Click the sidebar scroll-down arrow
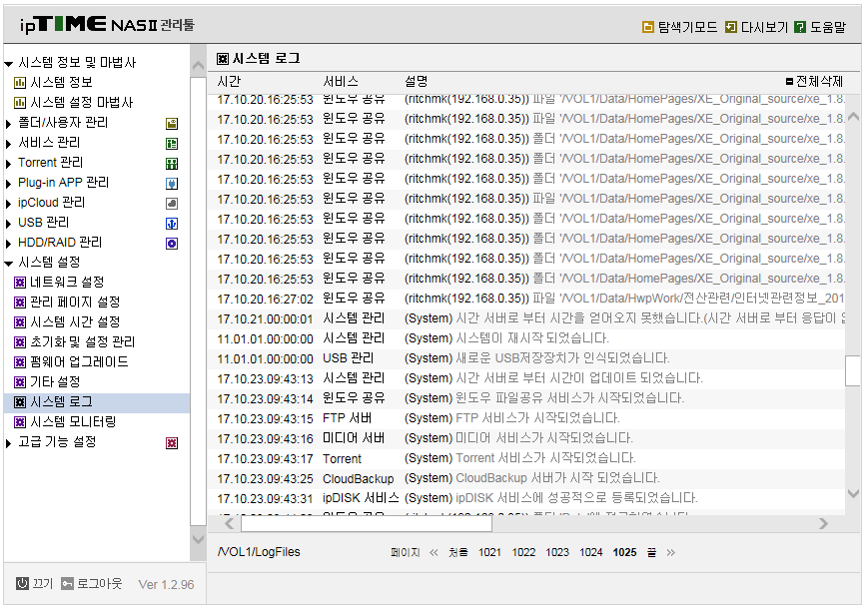The image size is (868, 609). point(198,539)
